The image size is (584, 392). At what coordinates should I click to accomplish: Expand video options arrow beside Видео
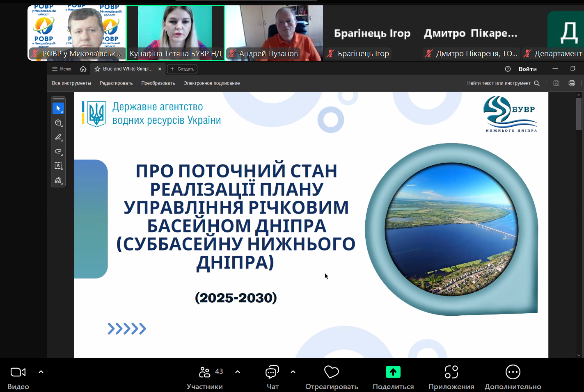point(41,372)
